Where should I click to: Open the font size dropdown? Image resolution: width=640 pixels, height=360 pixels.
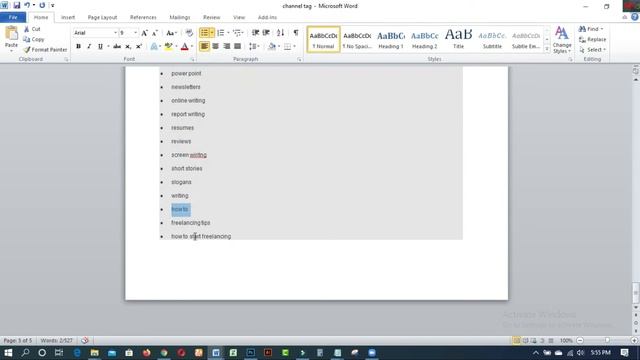click(136, 33)
